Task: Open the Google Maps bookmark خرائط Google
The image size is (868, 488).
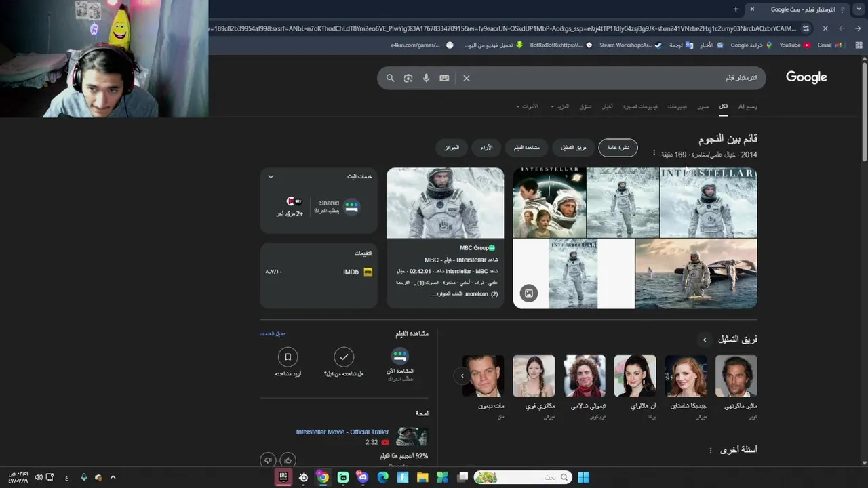Action: (751, 45)
